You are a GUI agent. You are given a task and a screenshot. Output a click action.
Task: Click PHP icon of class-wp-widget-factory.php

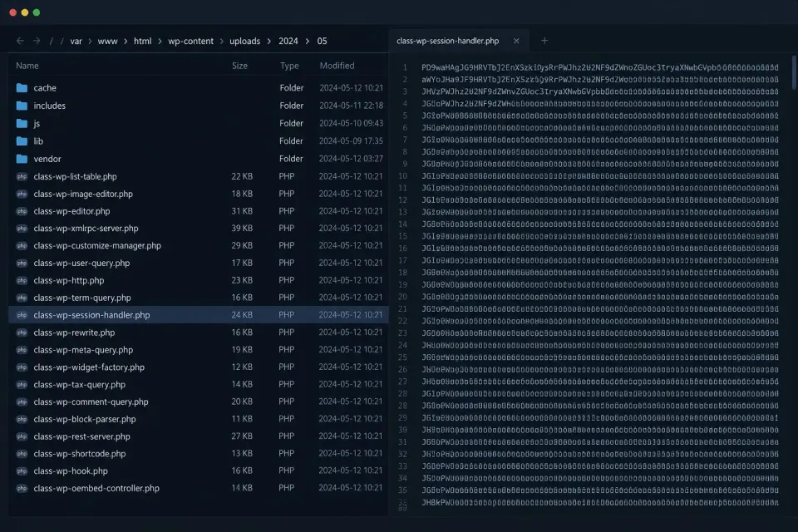point(22,367)
